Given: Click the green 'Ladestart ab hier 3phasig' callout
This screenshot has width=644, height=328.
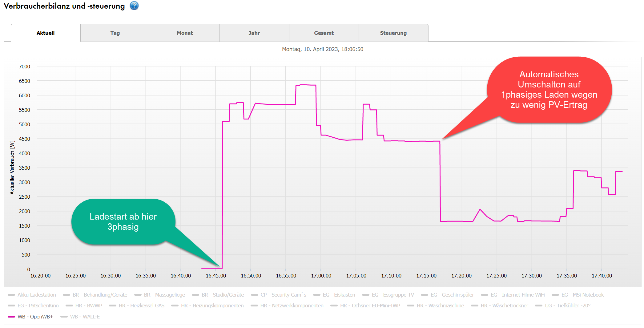Looking at the screenshot, I should coord(123,222).
